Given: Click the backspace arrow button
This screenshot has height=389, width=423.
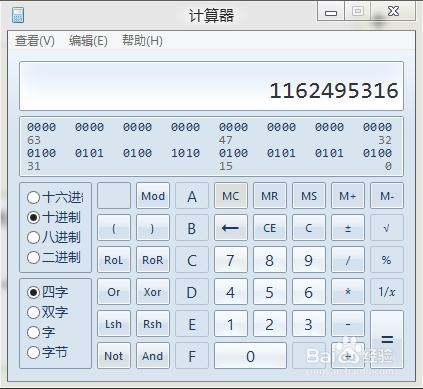Looking at the screenshot, I should click(231, 228).
